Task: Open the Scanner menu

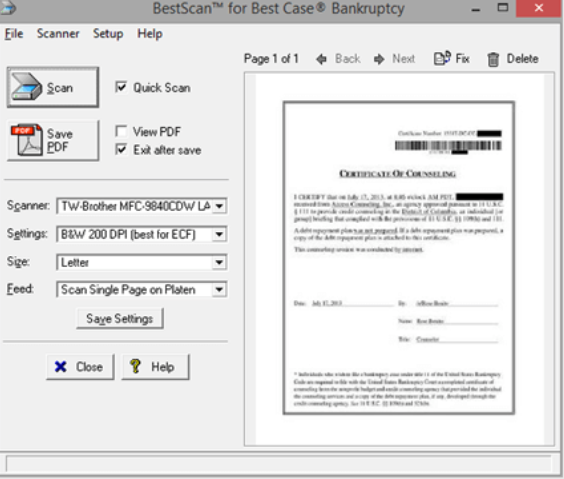Action: [58, 34]
